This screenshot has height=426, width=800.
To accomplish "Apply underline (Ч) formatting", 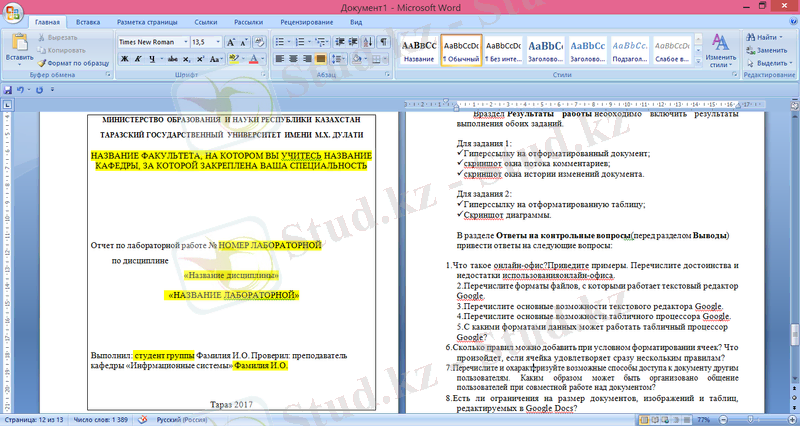I will coord(153,59).
